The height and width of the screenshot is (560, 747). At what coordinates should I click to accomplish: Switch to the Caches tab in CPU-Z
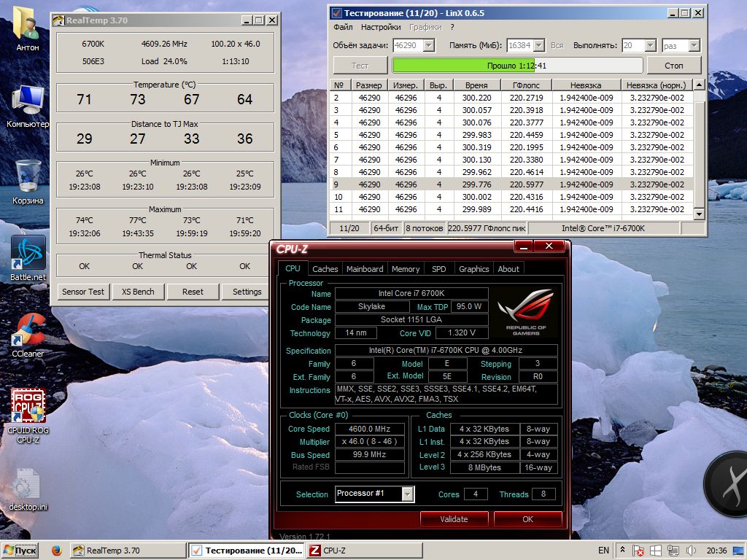tap(325, 269)
